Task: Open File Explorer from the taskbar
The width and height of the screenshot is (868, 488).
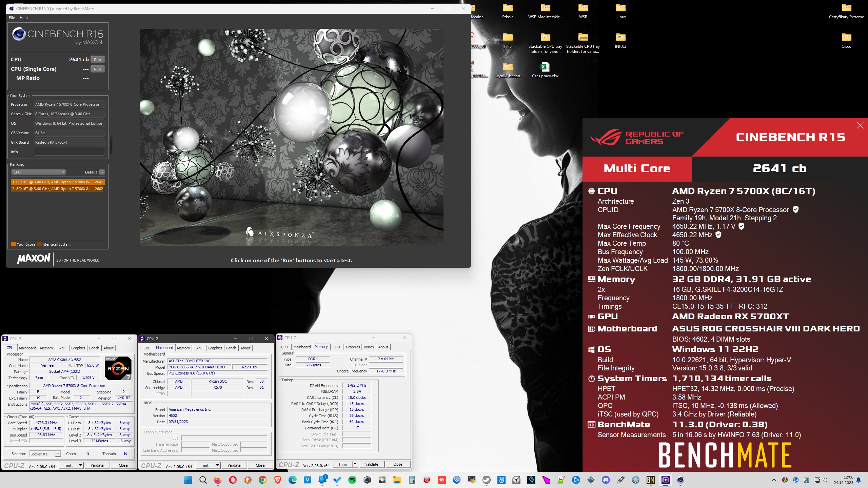Action: tap(397, 480)
